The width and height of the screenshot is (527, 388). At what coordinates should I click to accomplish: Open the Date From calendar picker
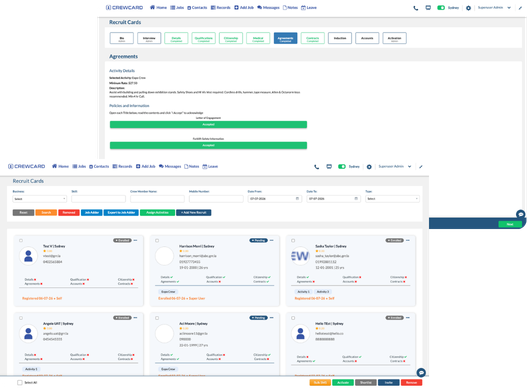pyautogui.click(x=297, y=199)
